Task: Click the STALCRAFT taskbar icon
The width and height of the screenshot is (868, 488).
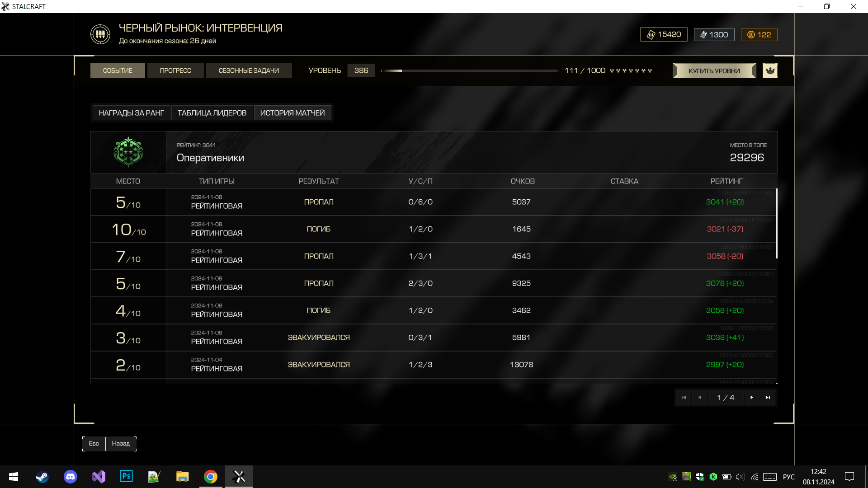Action: tap(239, 477)
